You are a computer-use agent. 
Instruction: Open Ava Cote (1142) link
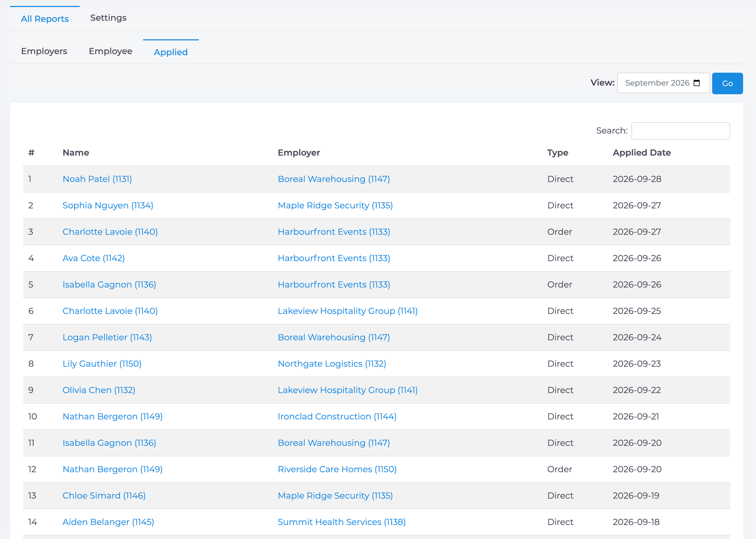pos(94,258)
